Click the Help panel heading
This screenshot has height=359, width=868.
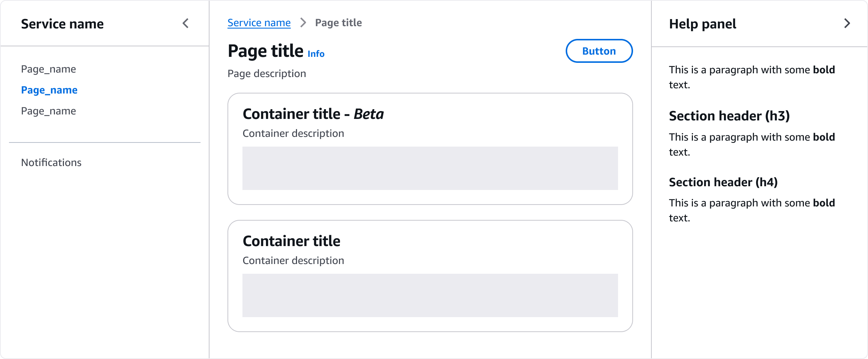[x=702, y=24]
